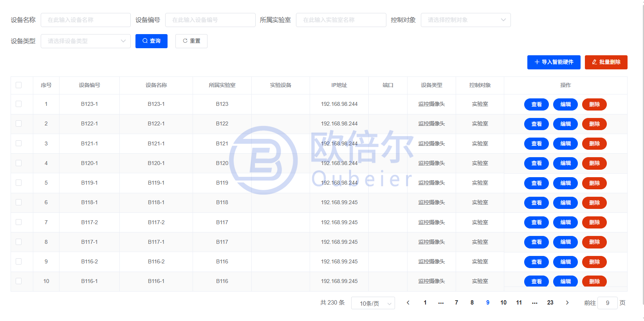The width and height of the screenshot is (644, 321).
Task: Click the search 查询 button
Action: (x=152, y=41)
